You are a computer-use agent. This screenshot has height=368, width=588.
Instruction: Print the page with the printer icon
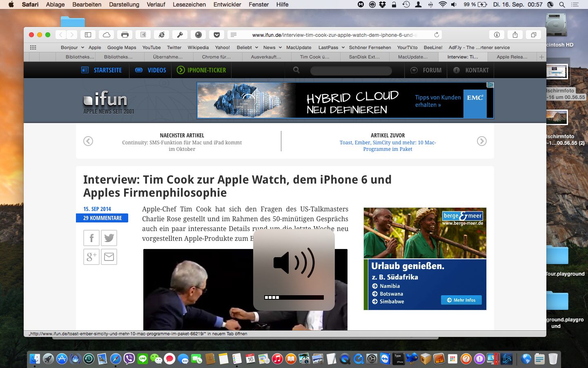pyautogui.click(x=125, y=35)
